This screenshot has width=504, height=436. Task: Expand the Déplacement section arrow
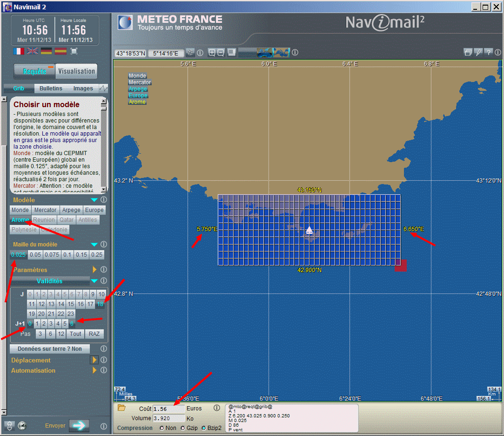tap(94, 360)
